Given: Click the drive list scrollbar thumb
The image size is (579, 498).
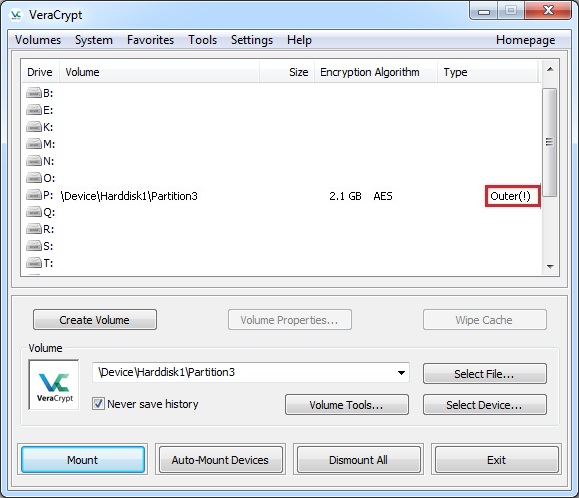Looking at the screenshot, I should pos(550,142).
